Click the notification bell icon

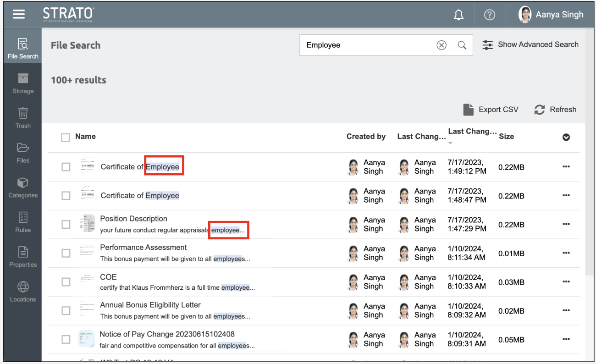[x=458, y=15]
